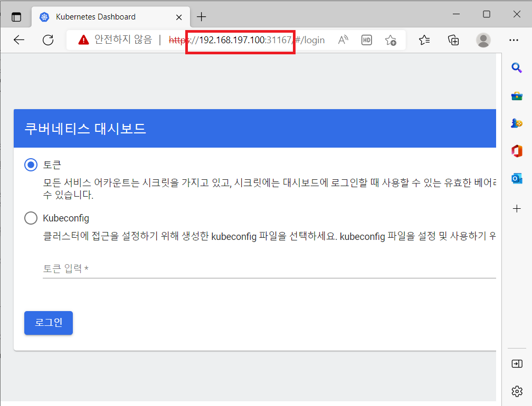Click the 안전하지 않음 security label
Image resolution: width=532 pixels, height=406 pixels.
coord(123,40)
